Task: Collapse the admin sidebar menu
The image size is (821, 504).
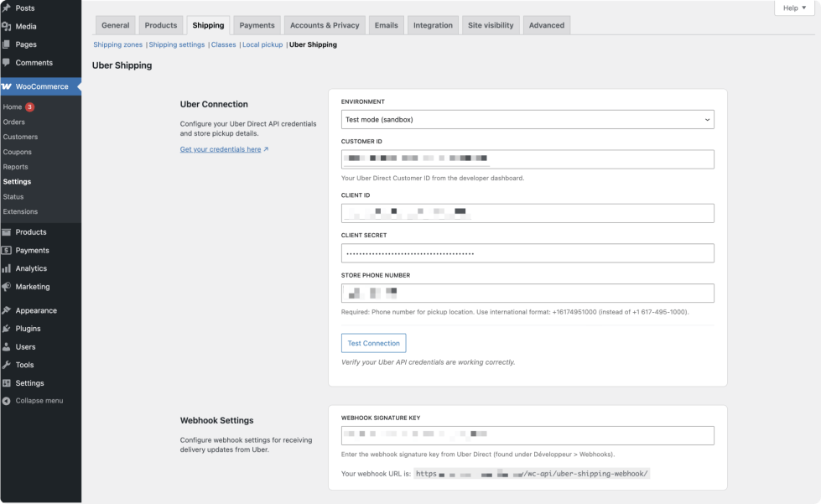Action: click(x=34, y=401)
